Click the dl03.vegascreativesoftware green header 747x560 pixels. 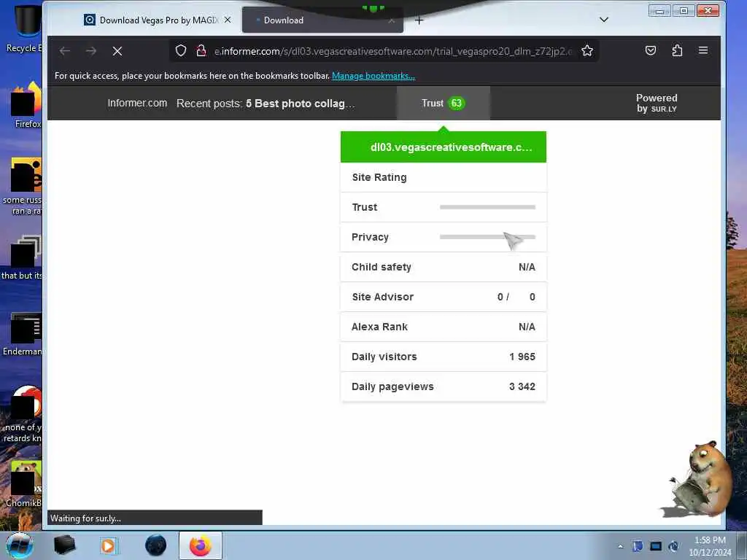point(443,147)
